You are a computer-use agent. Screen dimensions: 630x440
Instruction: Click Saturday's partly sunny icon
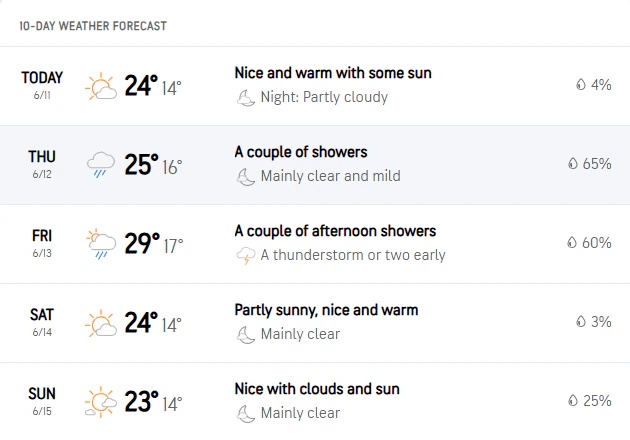(x=101, y=323)
